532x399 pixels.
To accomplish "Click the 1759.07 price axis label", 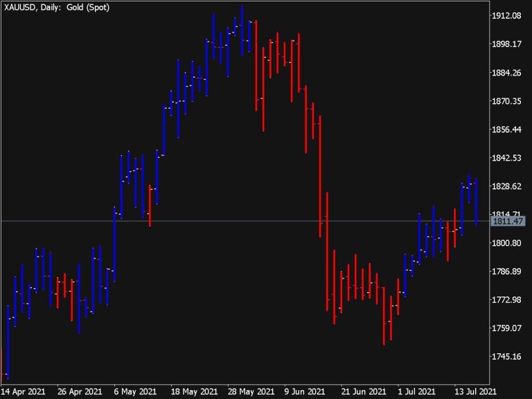I will pos(506,328).
